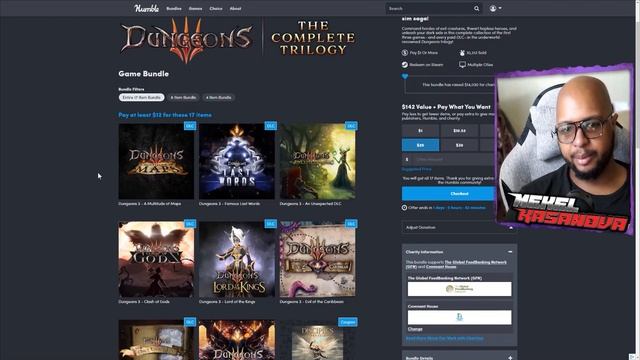Click the Redeem on Steam icon
This screenshot has height=360, width=640.
click(x=405, y=64)
